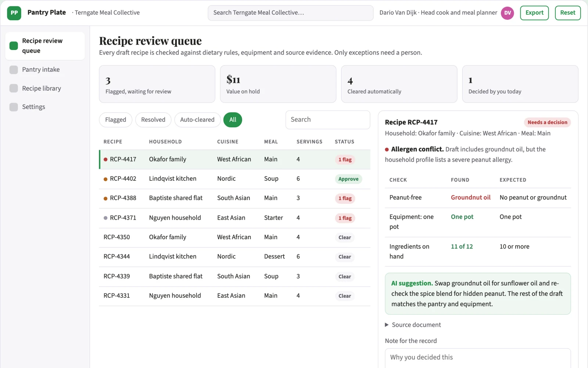Image resolution: width=588 pixels, height=368 pixels.
Task: Click the Pantry Plate PP logo icon
Action: (14, 13)
